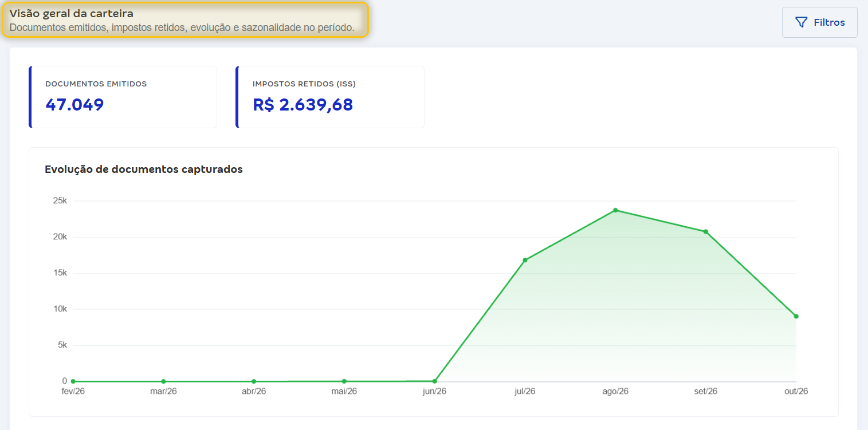Screen dimensions: 868x430
Task: Click the ago/26 x-axis label
Action: [x=615, y=392]
